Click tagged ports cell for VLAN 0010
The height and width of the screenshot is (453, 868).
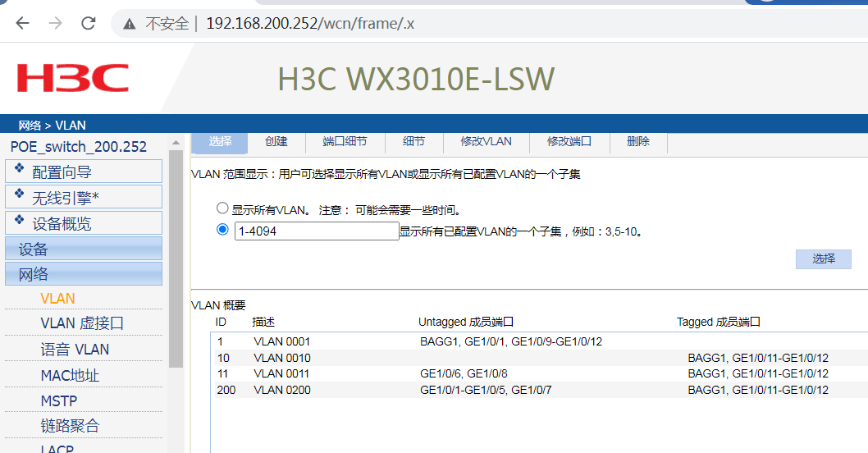point(758,358)
